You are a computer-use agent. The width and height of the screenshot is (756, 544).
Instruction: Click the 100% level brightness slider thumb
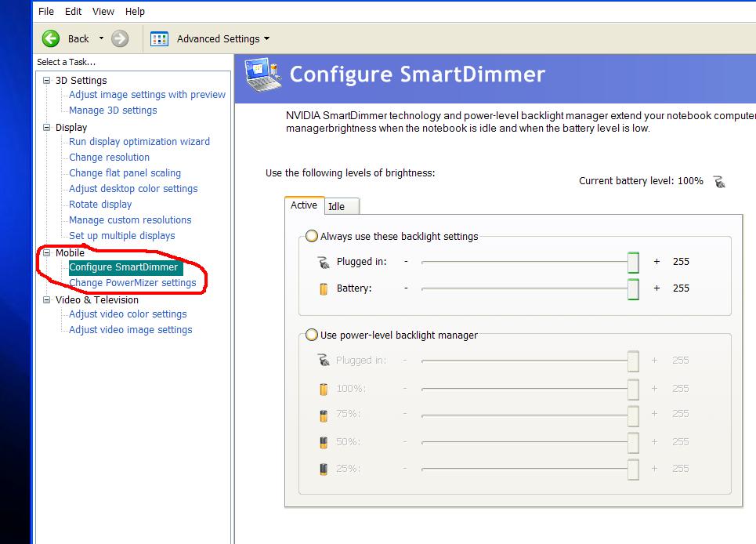(633, 390)
